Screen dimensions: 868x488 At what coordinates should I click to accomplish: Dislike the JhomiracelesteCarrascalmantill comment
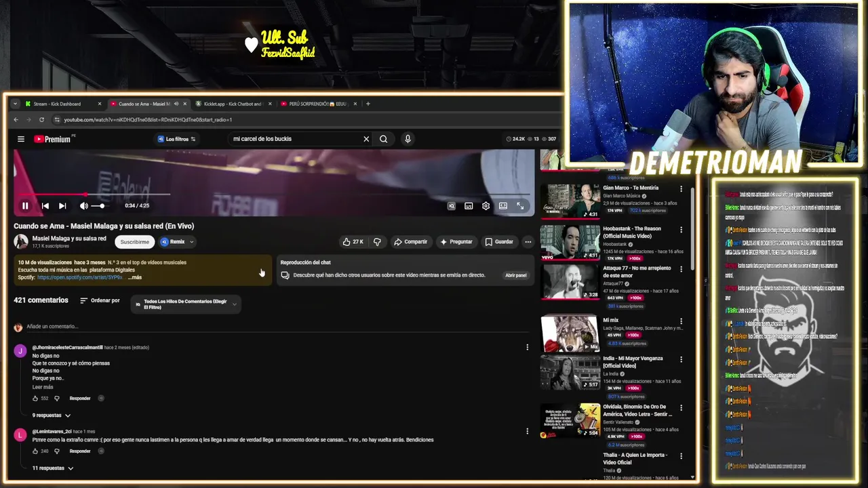point(57,399)
